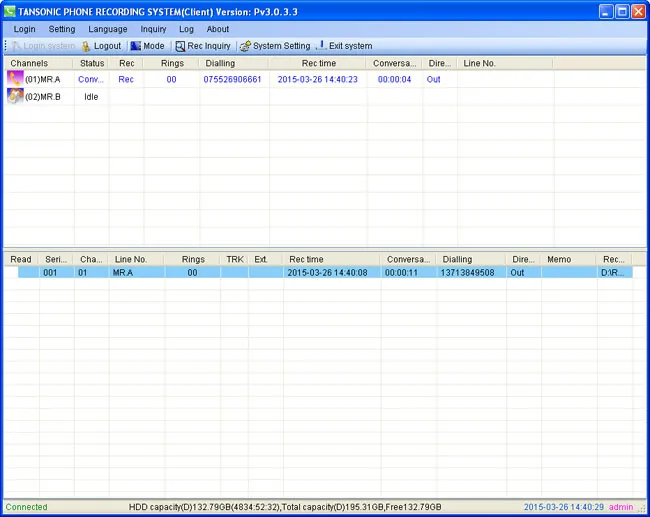Select the MR.A channel phone icon
Viewport: 650px width, 517px height.
[15, 79]
